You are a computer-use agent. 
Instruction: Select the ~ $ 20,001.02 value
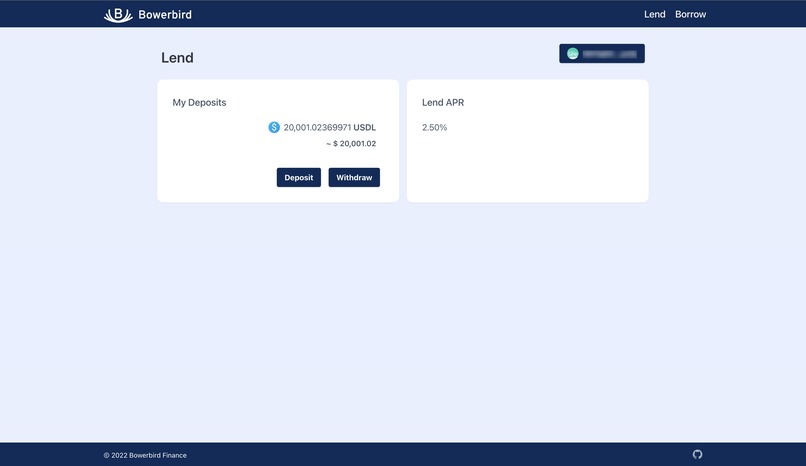351,143
